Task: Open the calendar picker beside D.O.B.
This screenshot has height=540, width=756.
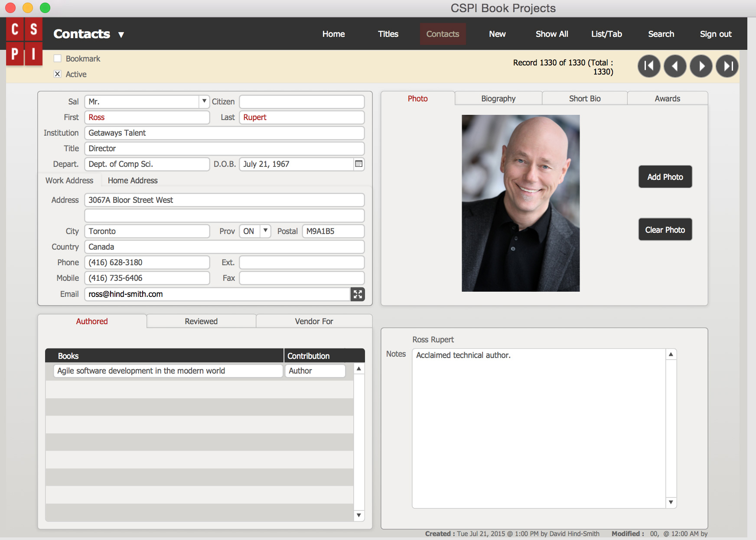Action: 358,164
